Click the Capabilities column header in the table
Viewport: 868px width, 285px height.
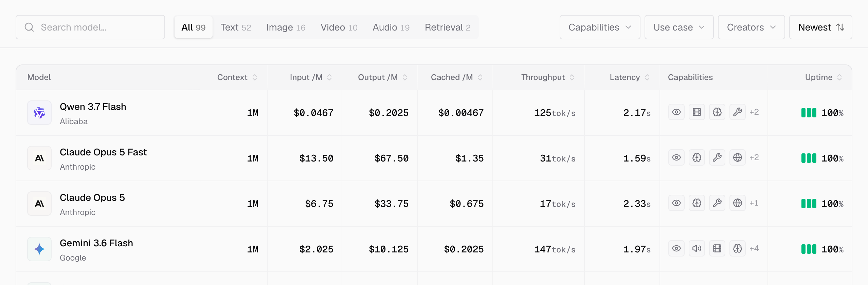pos(690,77)
